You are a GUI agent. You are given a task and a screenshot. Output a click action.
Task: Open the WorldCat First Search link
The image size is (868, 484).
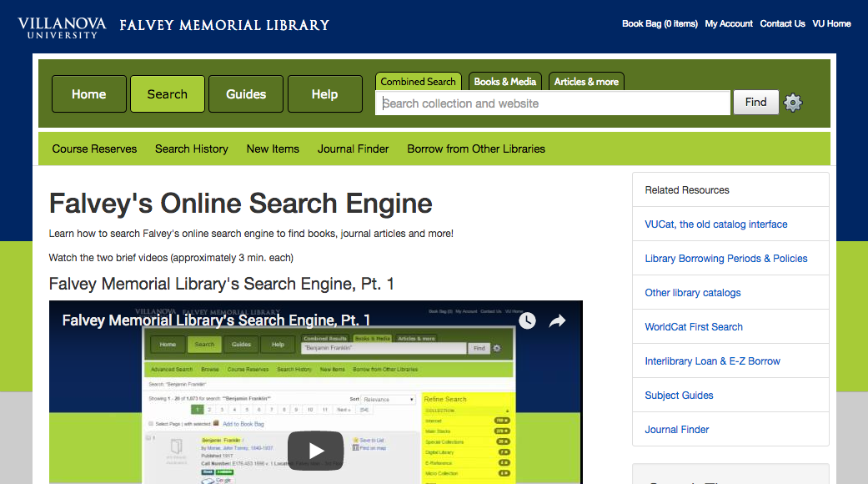693,327
